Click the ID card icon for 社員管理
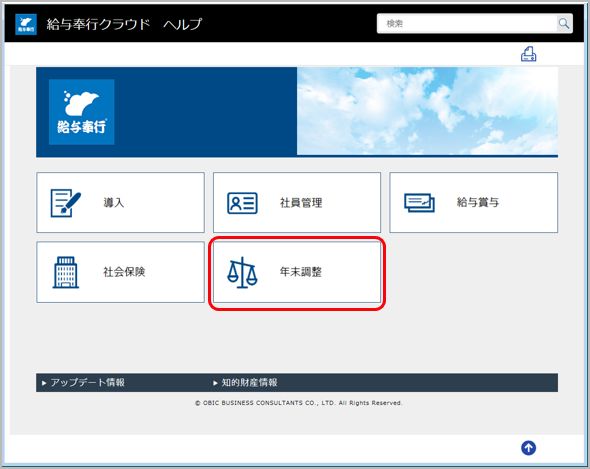The image size is (590, 469). (242, 203)
